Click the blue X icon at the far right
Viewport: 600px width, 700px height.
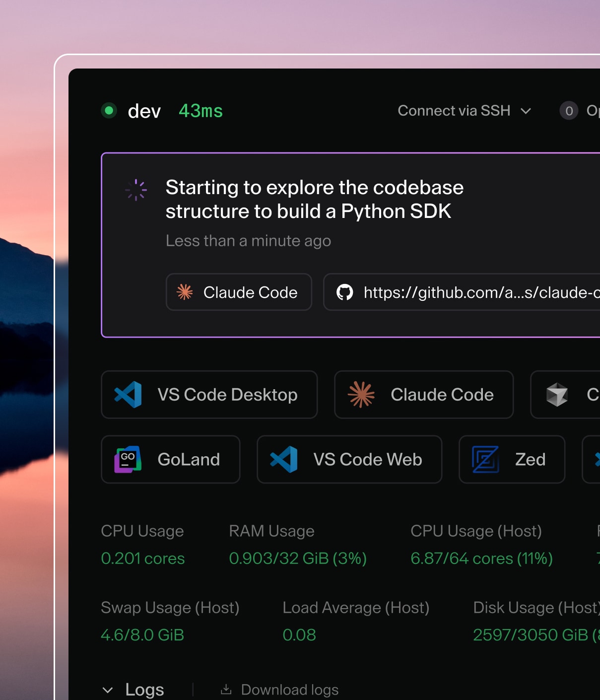[597, 459]
